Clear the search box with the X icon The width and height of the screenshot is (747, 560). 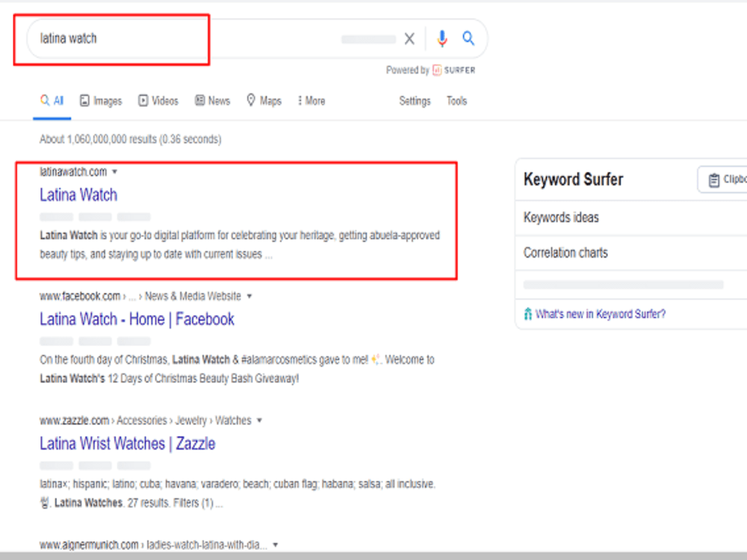(x=409, y=39)
